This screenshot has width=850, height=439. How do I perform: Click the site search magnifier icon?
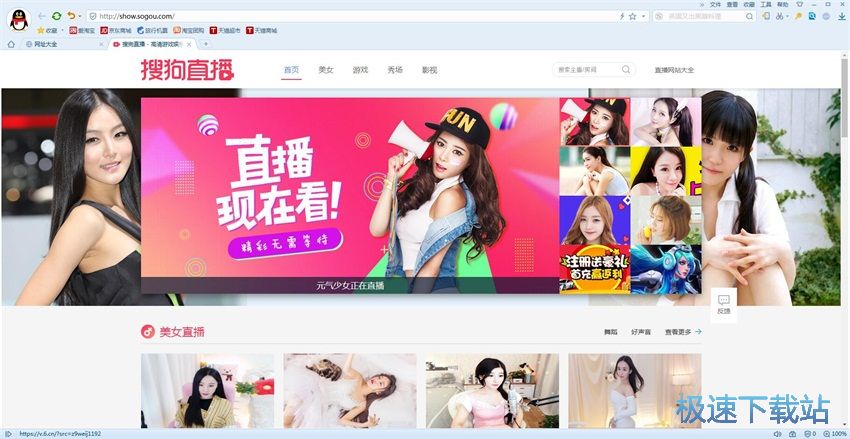(x=626, y=69)
